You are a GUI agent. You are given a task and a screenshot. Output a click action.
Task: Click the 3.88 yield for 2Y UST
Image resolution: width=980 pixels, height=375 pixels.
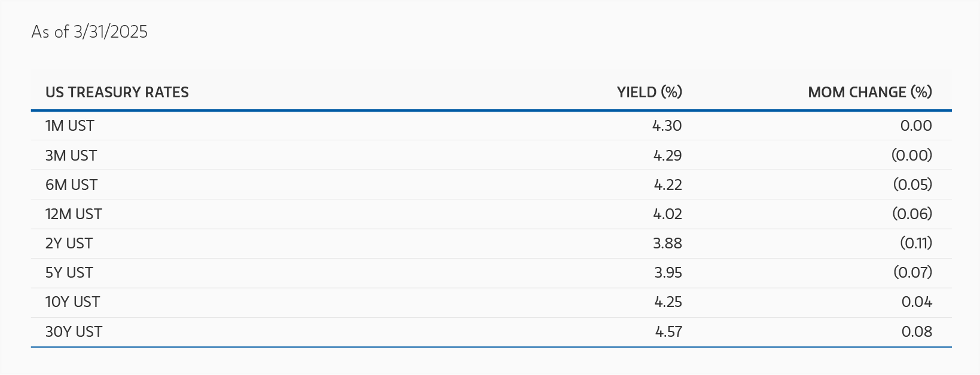[667, 244]
